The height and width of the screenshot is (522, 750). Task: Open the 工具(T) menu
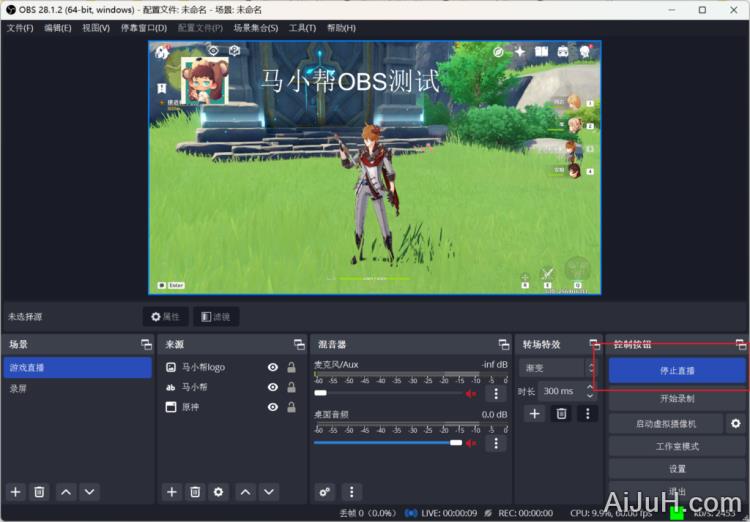click(x=302, y=28)
